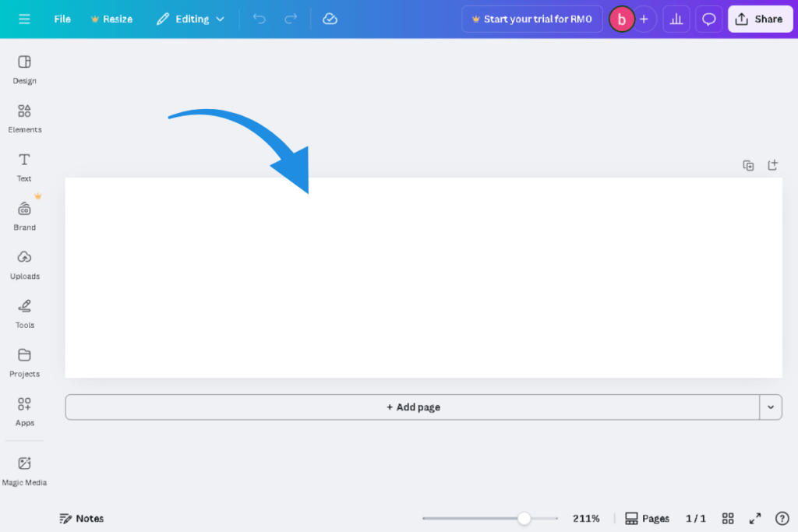798x532 pixels.
Task: Open the hamburger main menu
Action: [x=23, y=19]
